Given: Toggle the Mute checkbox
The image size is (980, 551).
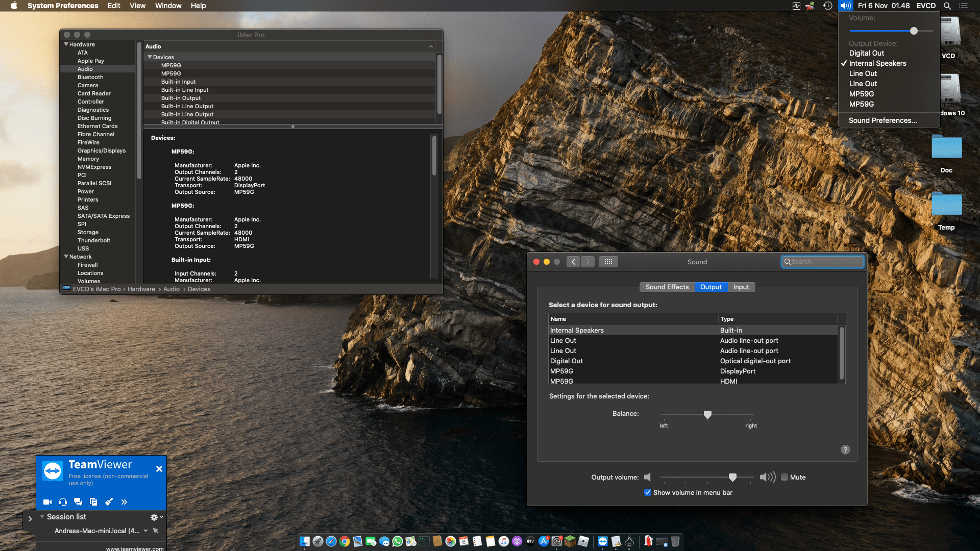Looking at the screenshot, I should (x=785, y=477).
